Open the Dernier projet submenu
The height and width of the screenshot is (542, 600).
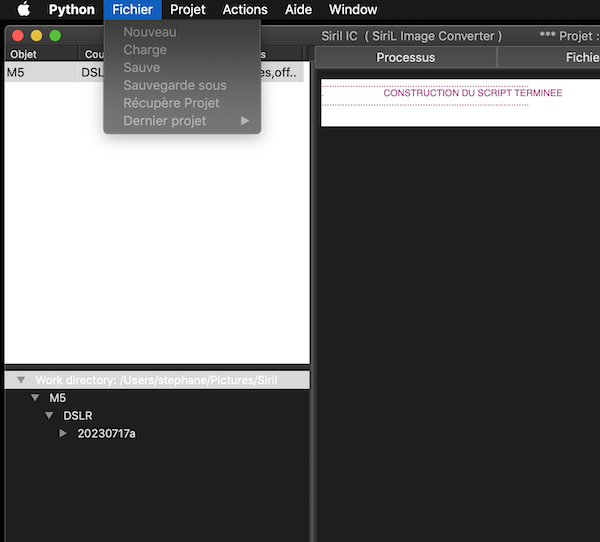[182, 121]
